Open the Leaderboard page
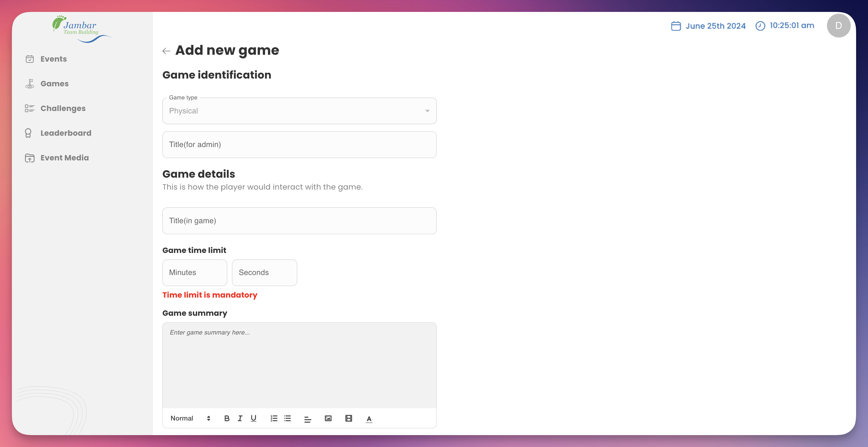The height and width of the screenshot is (447, 868). point(66,133)
